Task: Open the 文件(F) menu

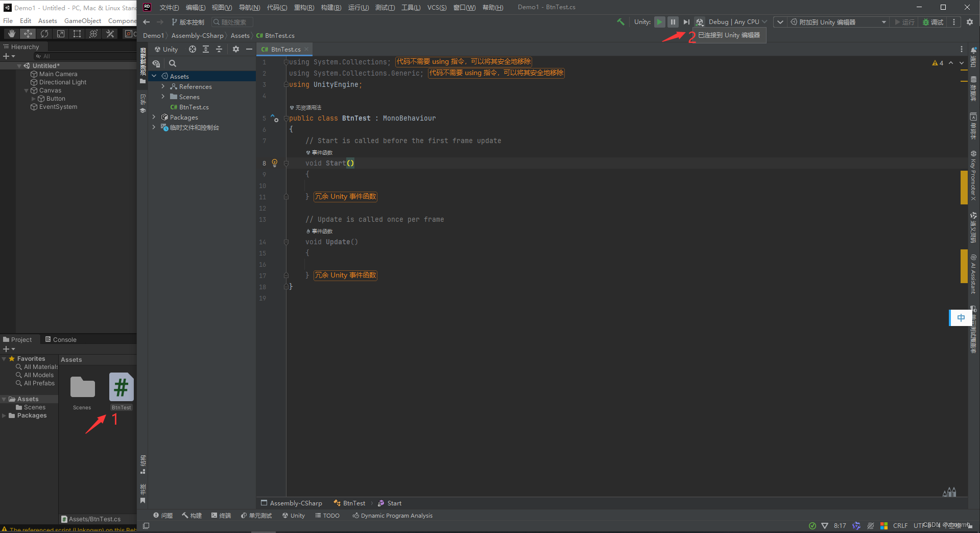Action: [169, 7]
